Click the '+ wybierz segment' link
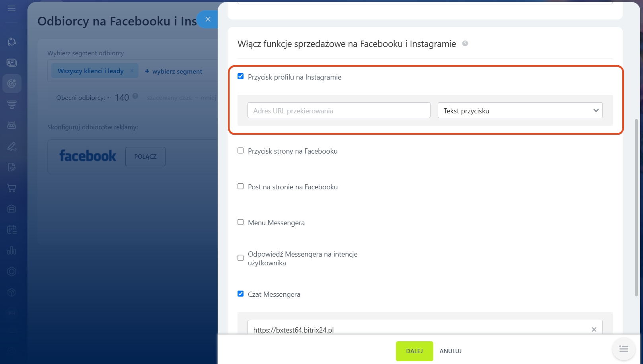643x364 pixels. (173, 71)
